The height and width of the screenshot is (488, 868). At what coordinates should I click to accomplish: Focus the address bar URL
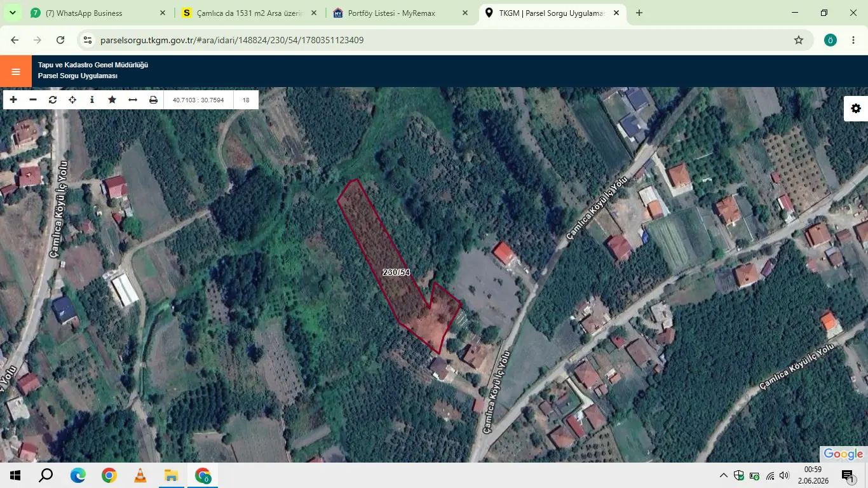click(232, 40)
